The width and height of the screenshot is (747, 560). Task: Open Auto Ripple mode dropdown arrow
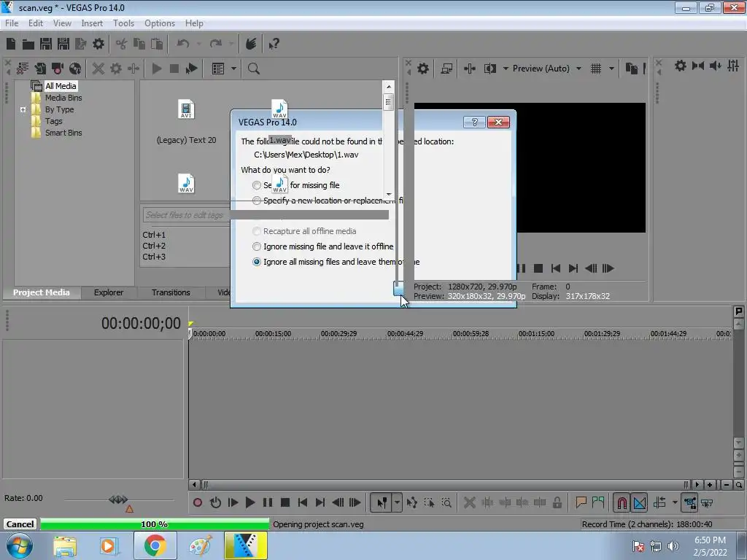[675, 502]
